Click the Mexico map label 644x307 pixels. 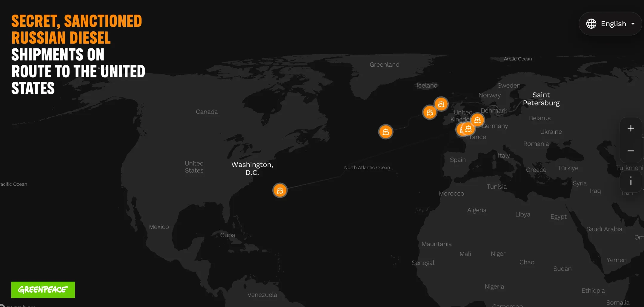click(x=159, y=227)
